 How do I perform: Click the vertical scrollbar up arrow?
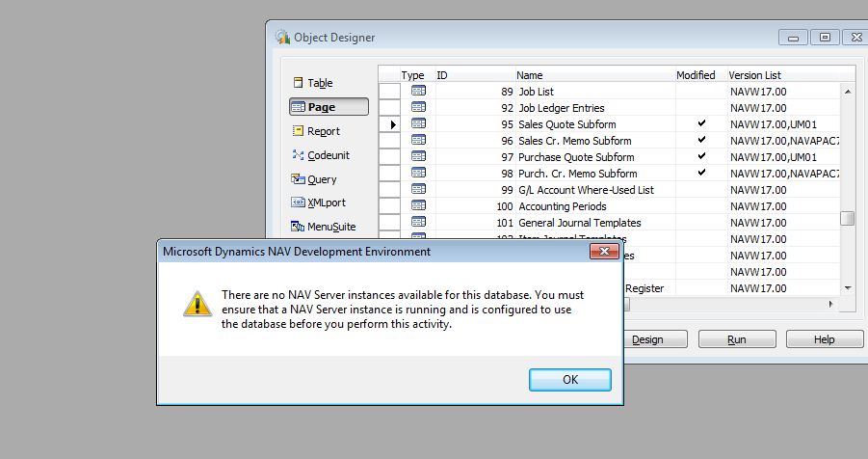(848, 92)
